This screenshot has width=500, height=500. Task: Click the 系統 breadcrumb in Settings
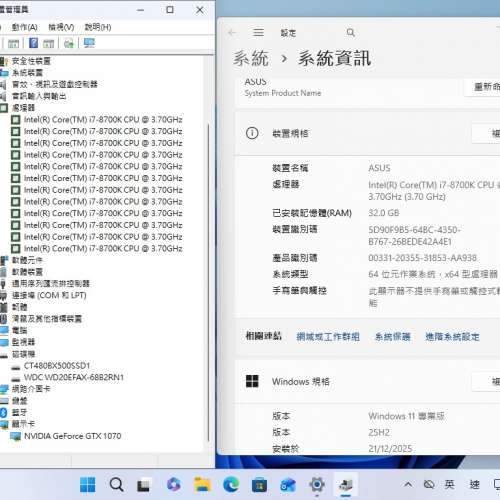click(251, 59)
